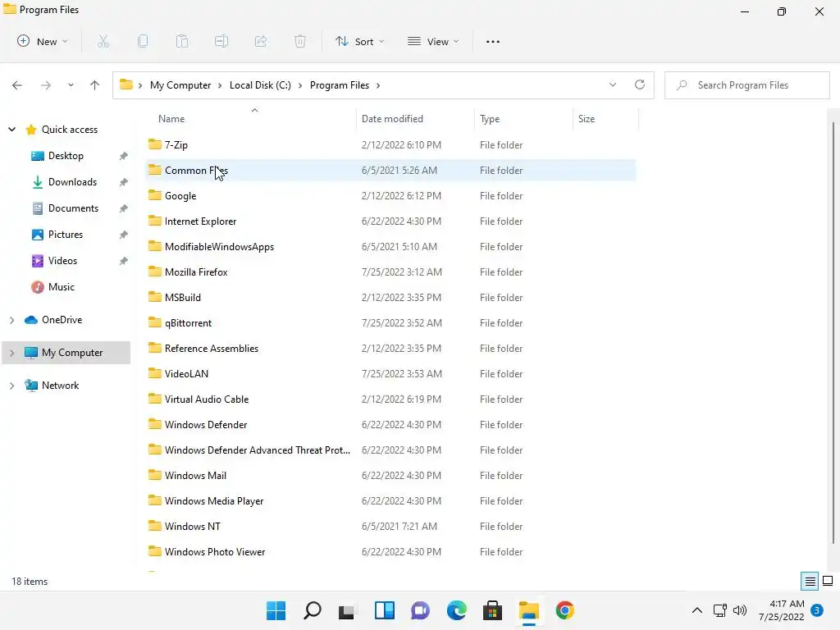Open Documents in Quick access
Image resolution: width=840 pixels, height=630 pixels.
[x=73, y=208]
